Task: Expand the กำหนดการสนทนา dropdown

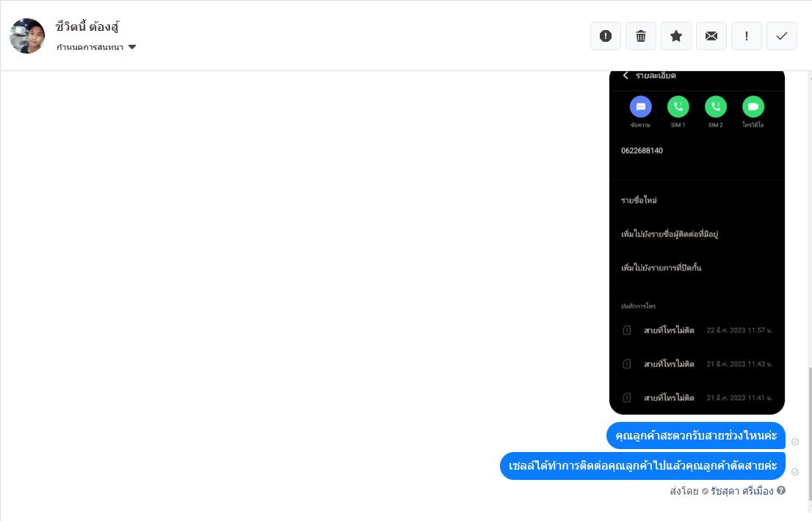Action: point(95,47)
